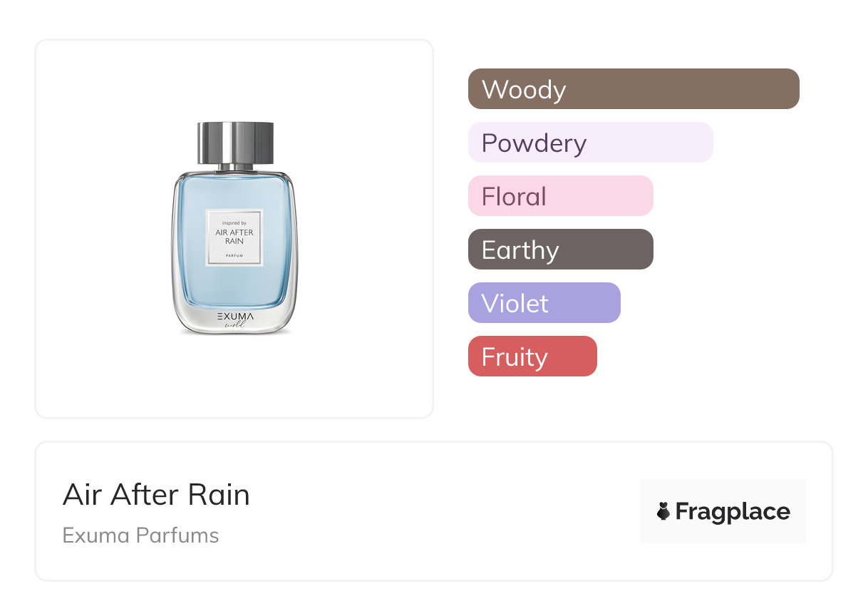Viewport: 868px width, 616px height.
Task: Click the perfume bottle neck below the cap
Action: point(234,168)
